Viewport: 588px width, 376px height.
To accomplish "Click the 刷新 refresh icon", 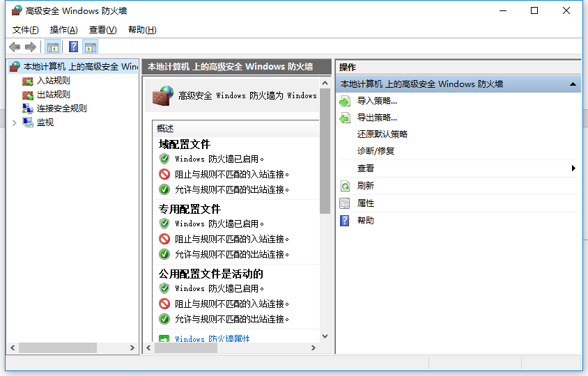I will [345, 186].
